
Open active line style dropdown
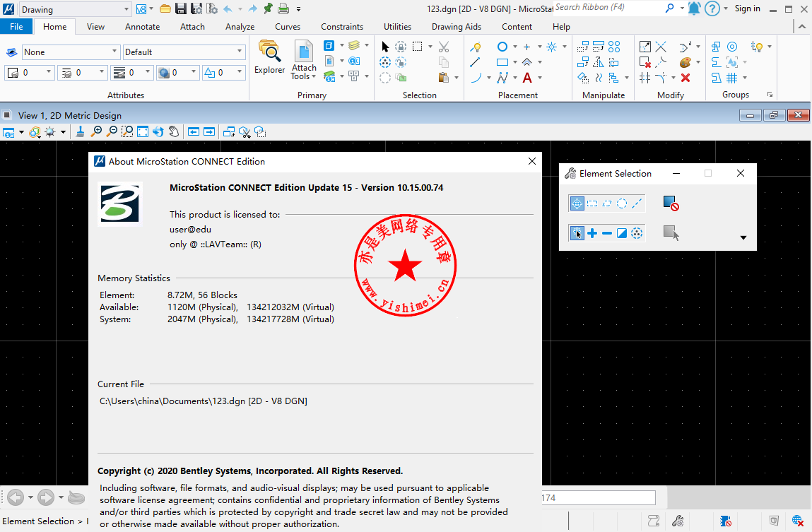click(x=83, y=73)
